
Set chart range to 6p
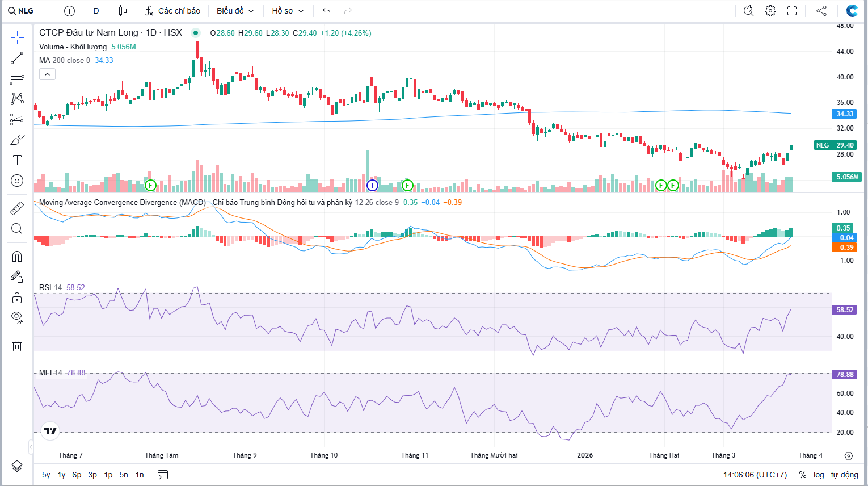77,475
